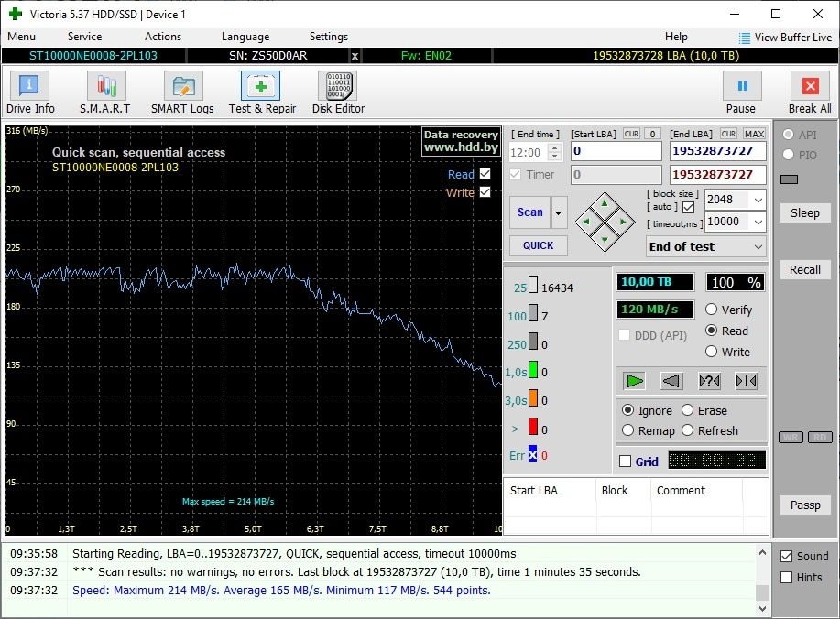Click the green Play scan button
Screen dimensions: 840x619
635,381
